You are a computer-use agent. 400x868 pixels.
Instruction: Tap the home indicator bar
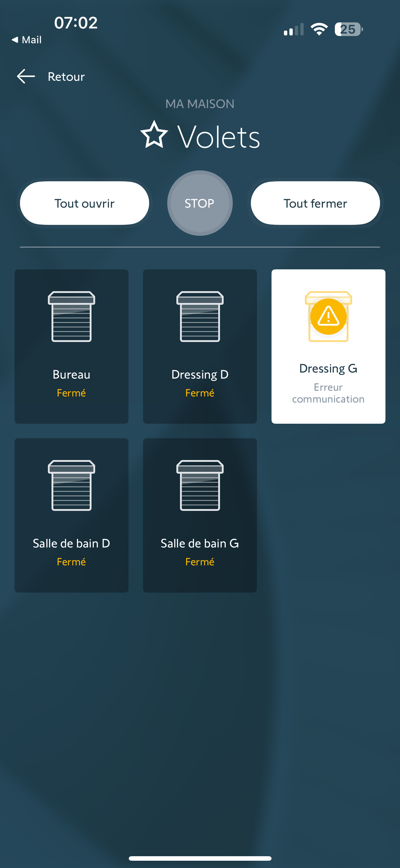tap(200, 858)
